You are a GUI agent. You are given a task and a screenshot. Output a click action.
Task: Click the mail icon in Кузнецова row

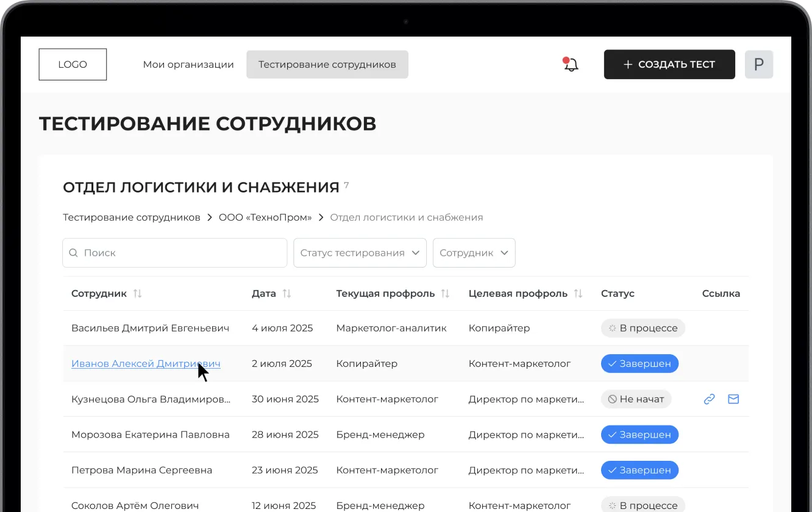click(733, 399)
